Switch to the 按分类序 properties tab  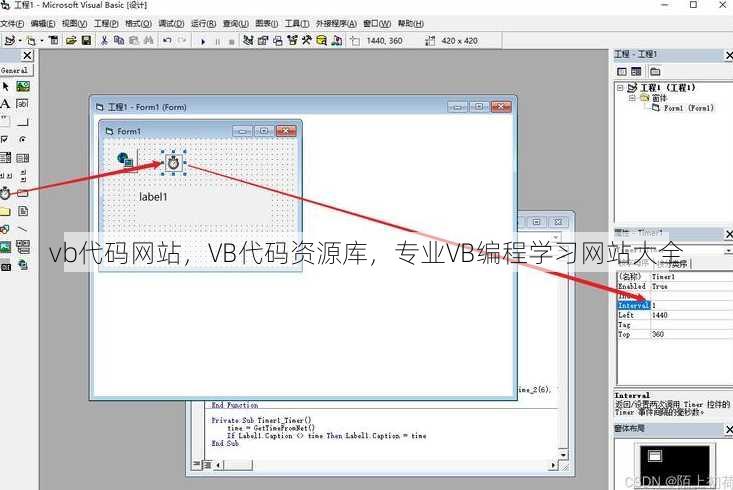pos(673,264)
